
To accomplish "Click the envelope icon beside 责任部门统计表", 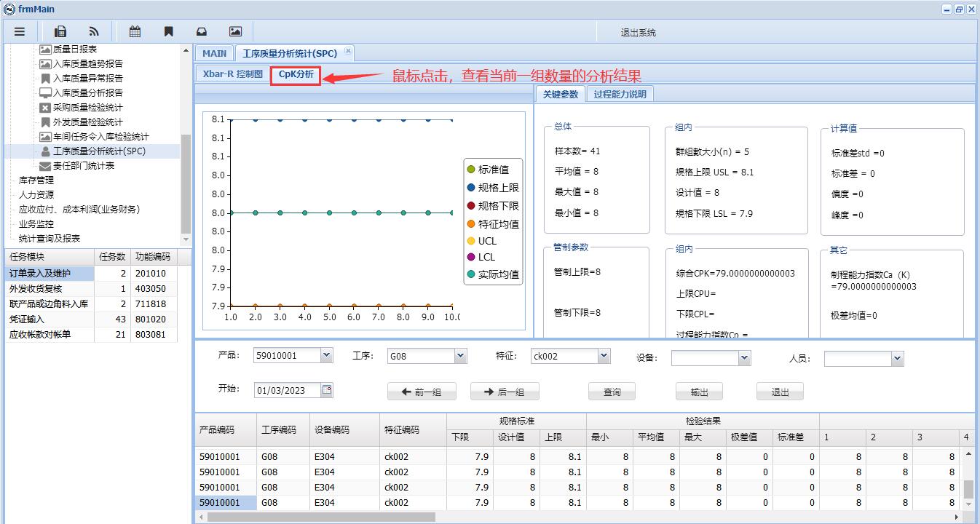I will (x=45, y=166).
